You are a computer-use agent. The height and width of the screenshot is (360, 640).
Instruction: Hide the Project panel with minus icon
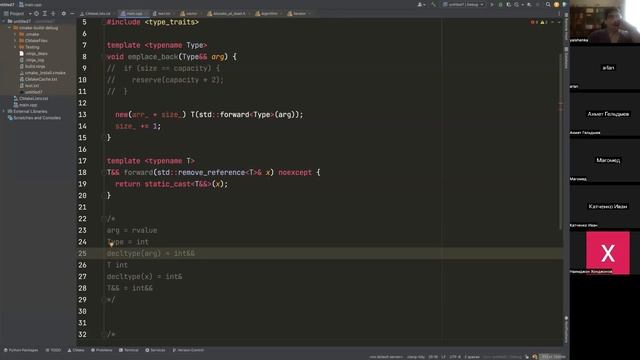click(72, 13)
